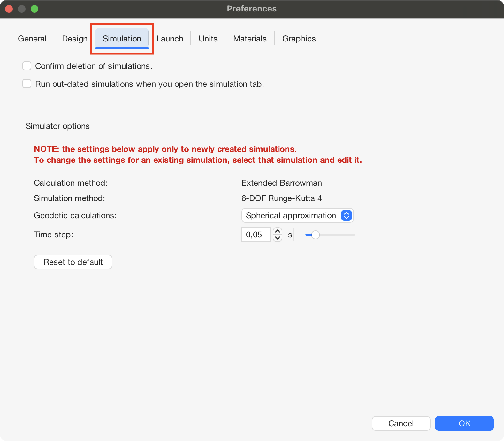This screenshot has width=504, height=441.
Task: Switch to the General tab
Action: tap(32, 39)
